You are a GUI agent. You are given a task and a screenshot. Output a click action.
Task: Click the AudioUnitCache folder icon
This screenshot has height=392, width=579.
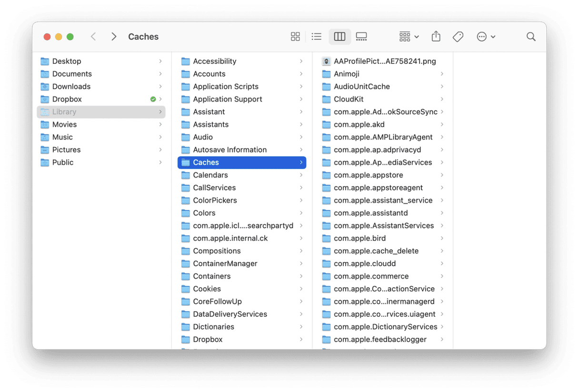tap(326, 86)
